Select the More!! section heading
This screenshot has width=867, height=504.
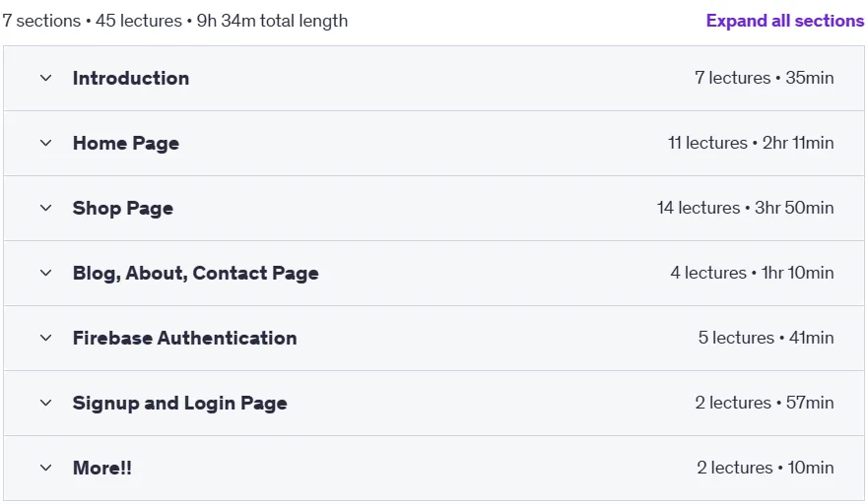coord(102,469)
